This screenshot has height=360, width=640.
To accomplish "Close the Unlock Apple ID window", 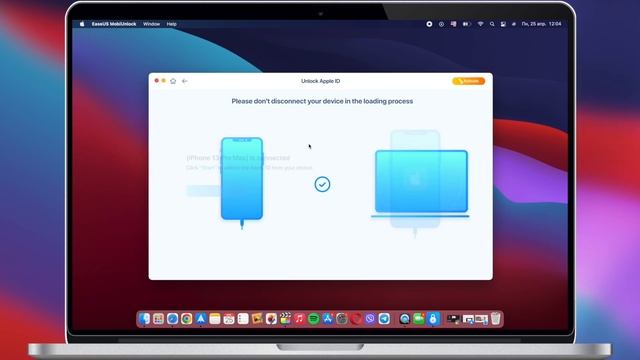I will [x=156, y=81].
